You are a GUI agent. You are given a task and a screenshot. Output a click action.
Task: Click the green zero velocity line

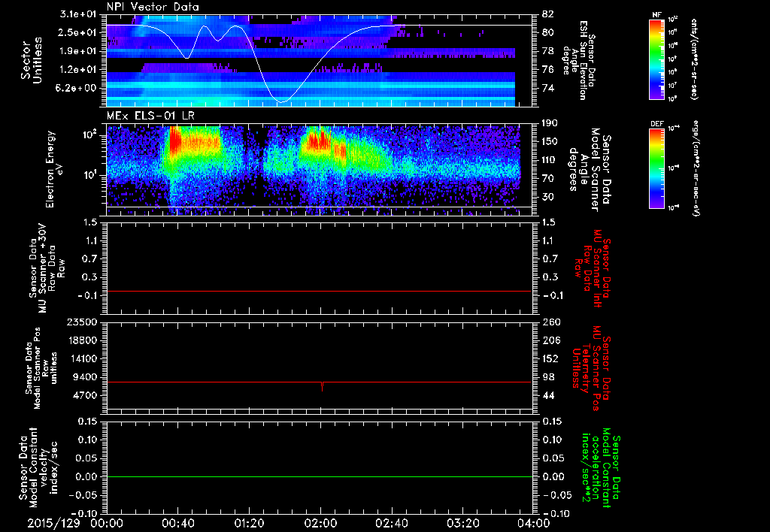[x=320, y=476]
